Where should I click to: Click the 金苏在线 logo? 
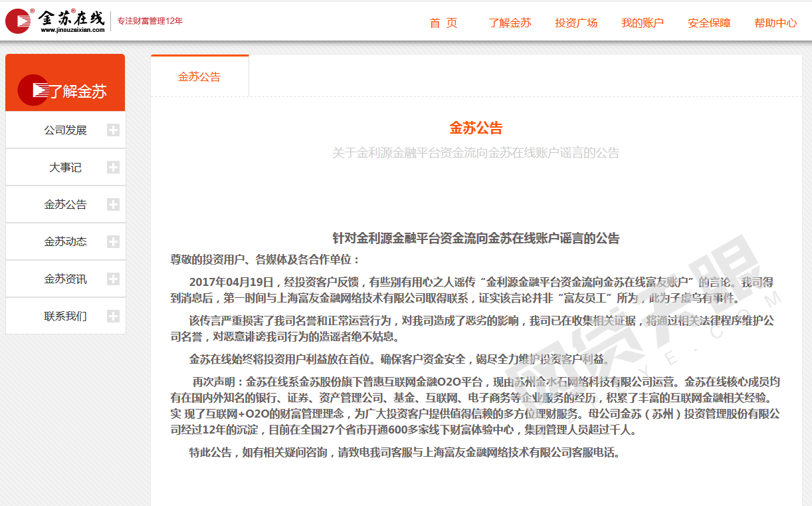(x=54, y=21)
